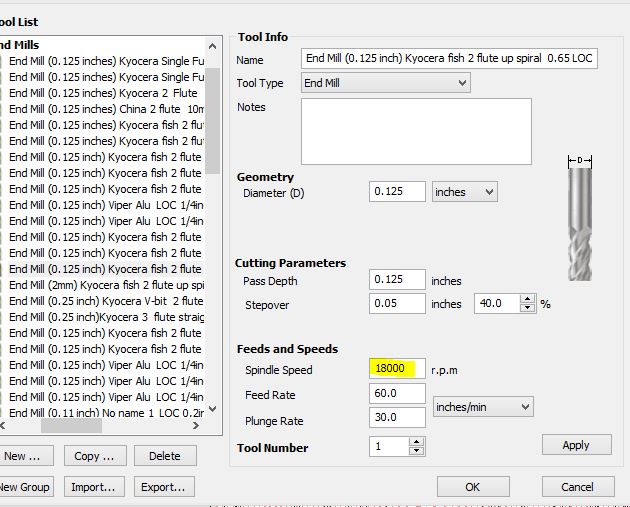
Task: Select the Kyocera V-bit 2 flute tool
Action: point(105,301)
